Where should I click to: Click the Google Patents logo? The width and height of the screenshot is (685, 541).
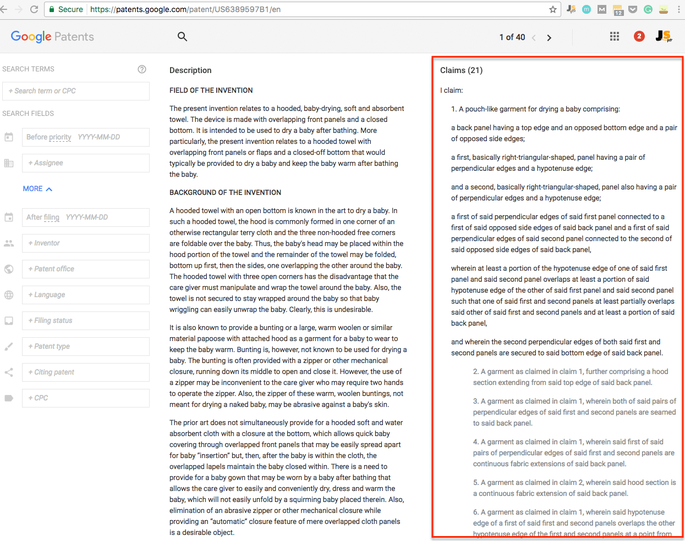tap(52, 37)
